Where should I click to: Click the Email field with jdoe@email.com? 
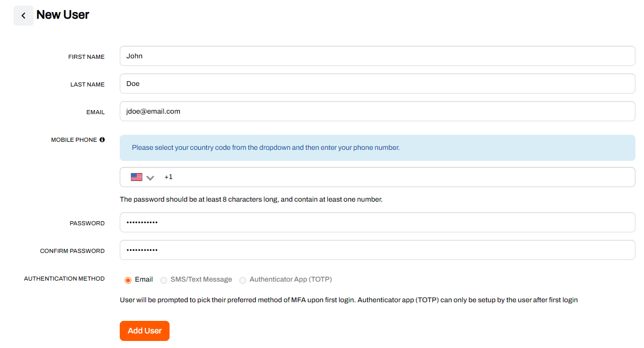coord(377,111)
